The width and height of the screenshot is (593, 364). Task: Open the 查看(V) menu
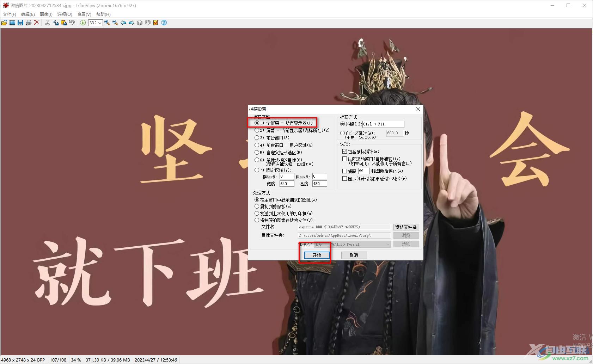click(x=84, y=14)
